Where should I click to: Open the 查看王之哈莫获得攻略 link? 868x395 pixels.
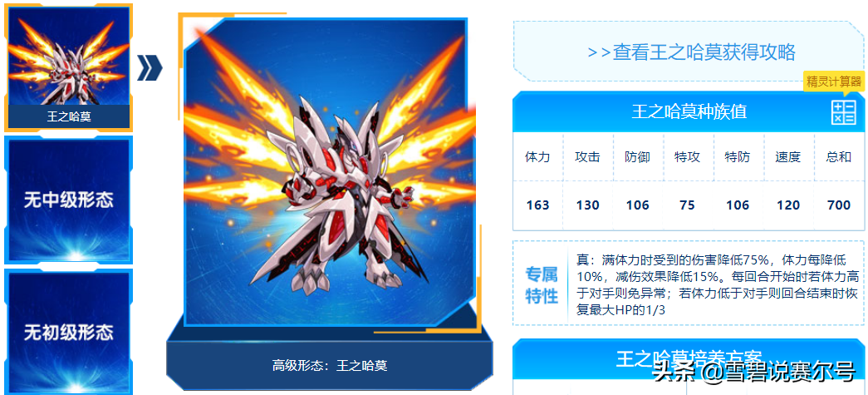click(691, 52)
